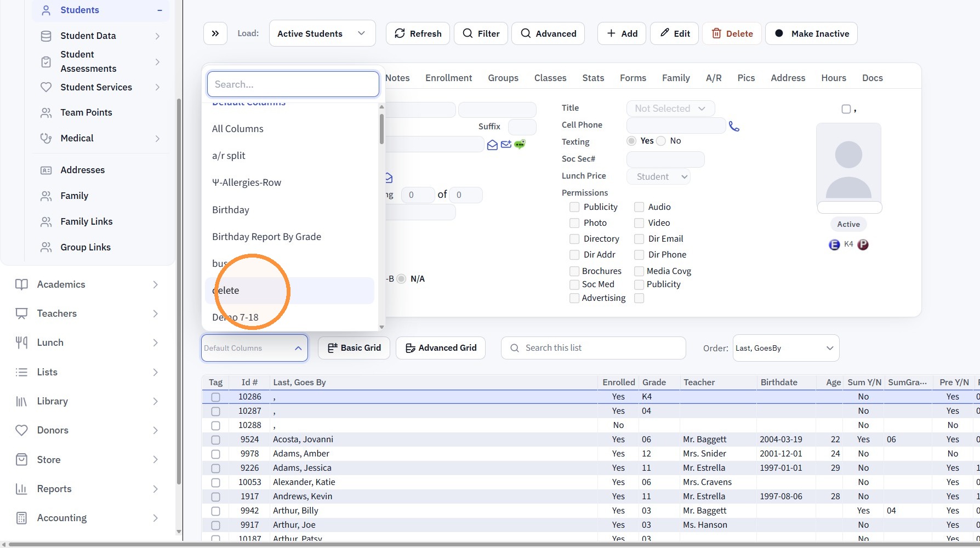The width and height of the screenshot is (980, 548).
Task: Click the Search this list field
Action: 594,348
